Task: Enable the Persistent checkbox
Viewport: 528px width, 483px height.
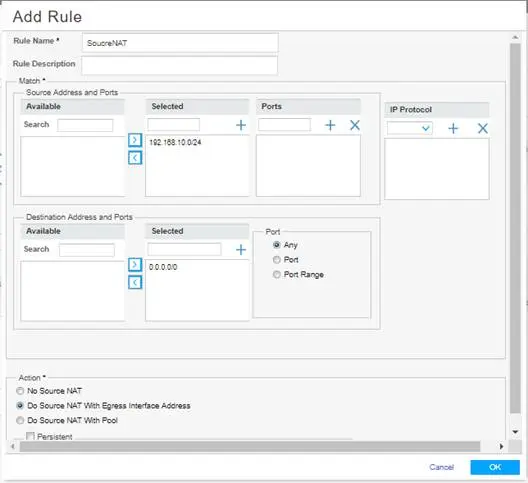Action: coord(30,437)
